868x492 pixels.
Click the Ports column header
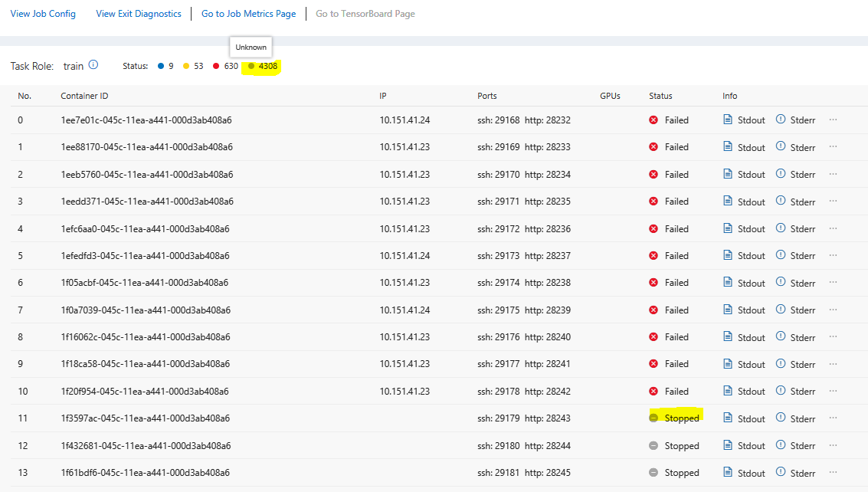coord(487,96)
